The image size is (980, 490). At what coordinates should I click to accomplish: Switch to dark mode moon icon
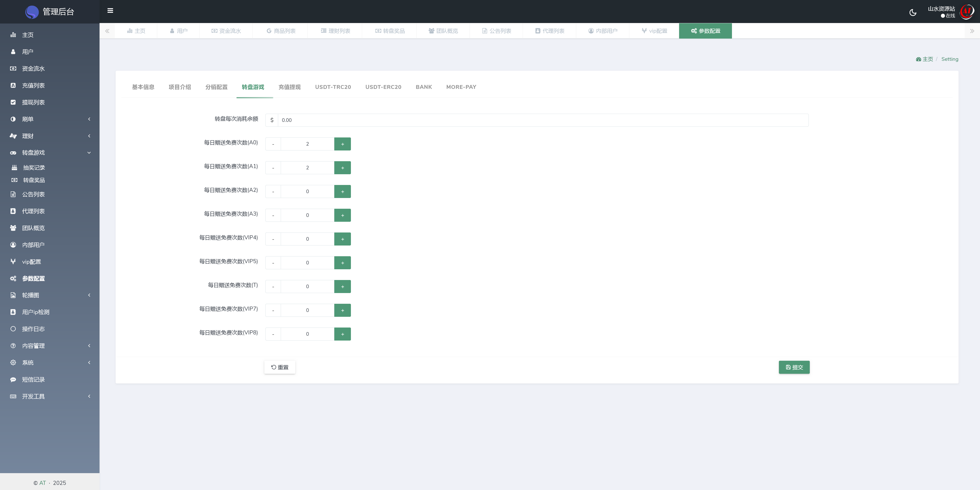click(x=913, y=13)
